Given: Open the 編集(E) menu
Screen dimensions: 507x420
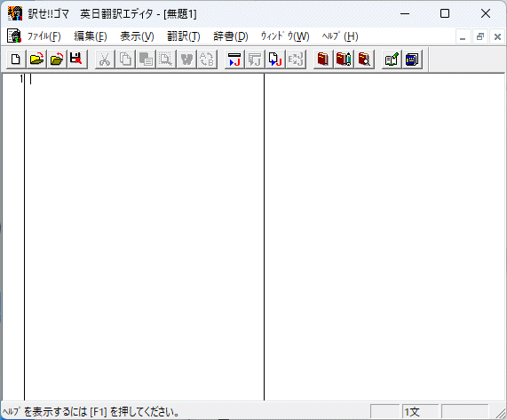Looking at the screenshot, I should pos(91,36).
